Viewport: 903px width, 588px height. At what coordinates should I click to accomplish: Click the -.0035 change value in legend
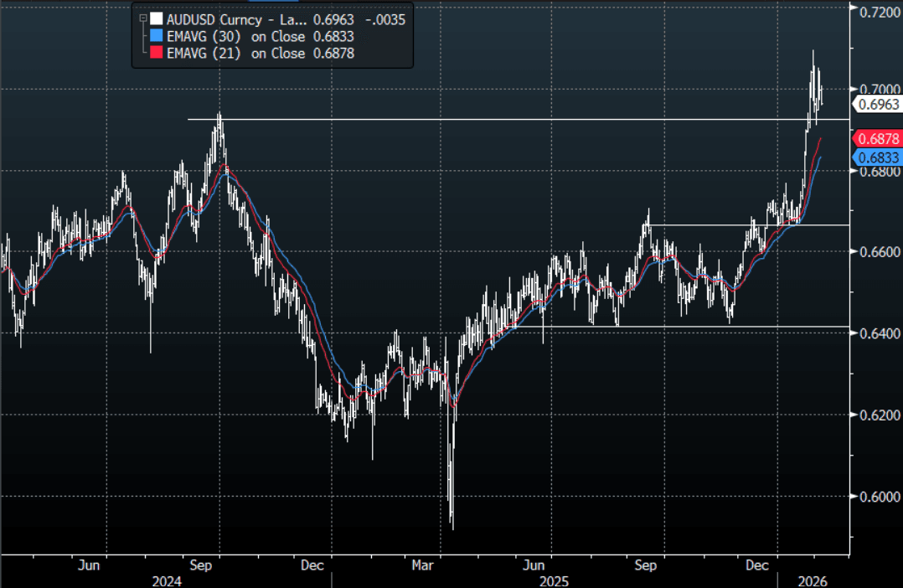click(x=384, y=19)
